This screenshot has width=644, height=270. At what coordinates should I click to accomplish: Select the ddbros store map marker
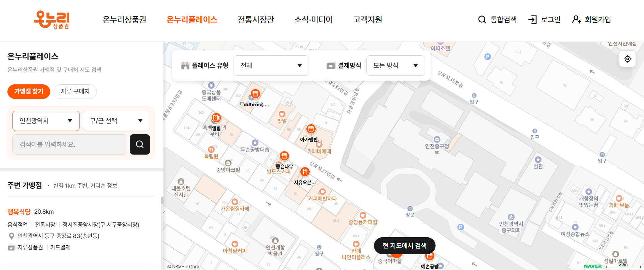tap(255, 93)
